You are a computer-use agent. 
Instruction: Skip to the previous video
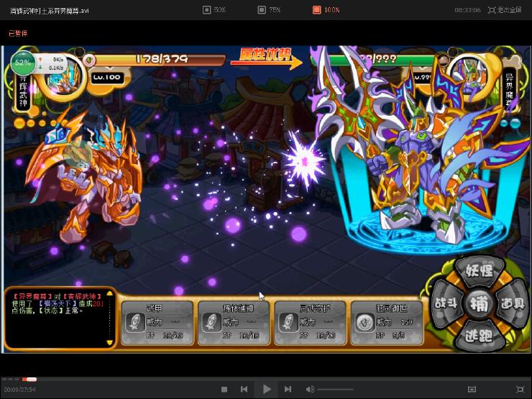coord(244,389)
